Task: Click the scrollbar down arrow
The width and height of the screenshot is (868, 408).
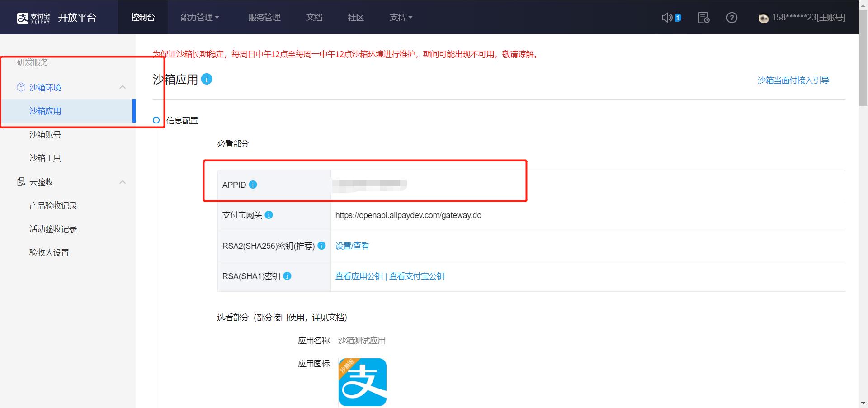Action: [863, 403]
